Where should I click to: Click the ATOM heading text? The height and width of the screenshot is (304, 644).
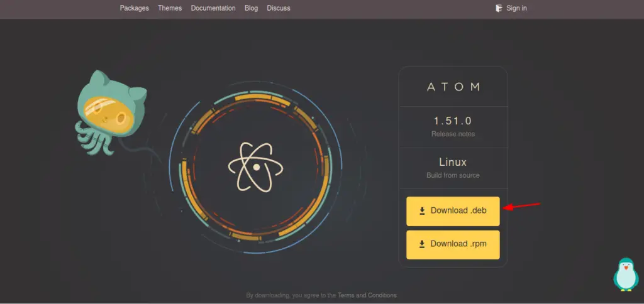coord(453,87)
